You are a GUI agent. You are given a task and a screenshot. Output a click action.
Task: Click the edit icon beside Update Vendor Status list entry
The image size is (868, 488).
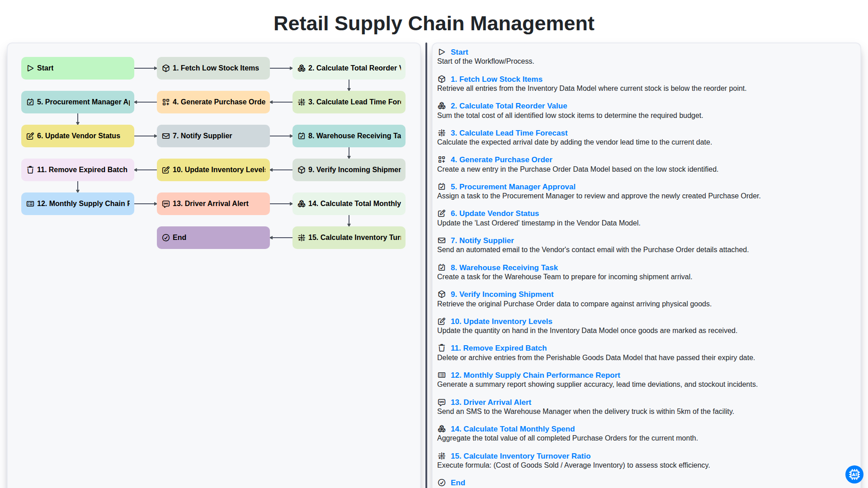[442, 213]
